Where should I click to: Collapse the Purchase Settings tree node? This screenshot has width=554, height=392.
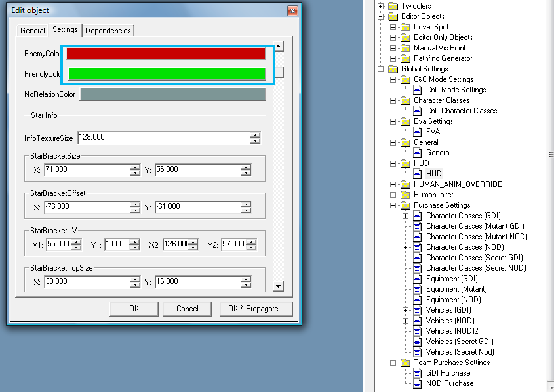coord(393,205)
